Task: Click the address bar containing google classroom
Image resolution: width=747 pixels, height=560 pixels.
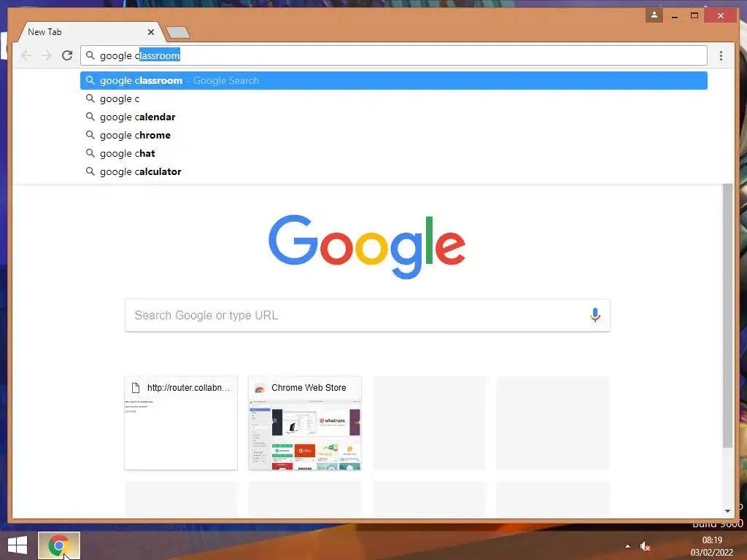Action: tap(393, 55)
